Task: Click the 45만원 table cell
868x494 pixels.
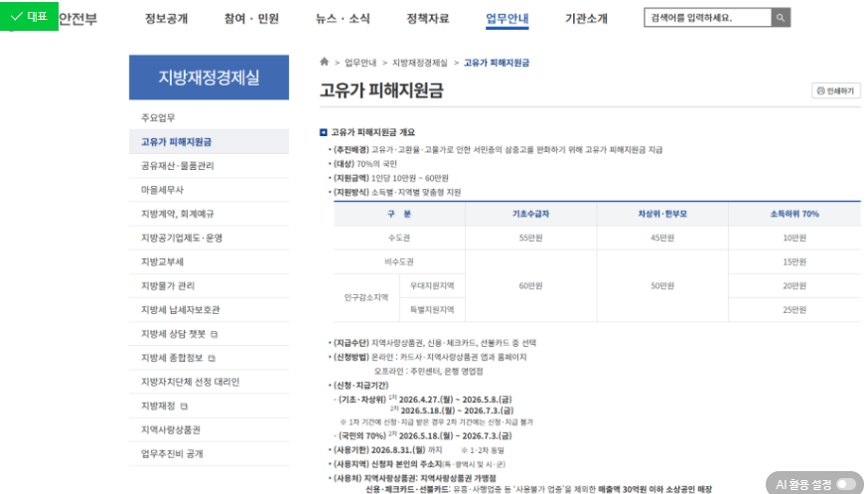Action: coord(662,239)
